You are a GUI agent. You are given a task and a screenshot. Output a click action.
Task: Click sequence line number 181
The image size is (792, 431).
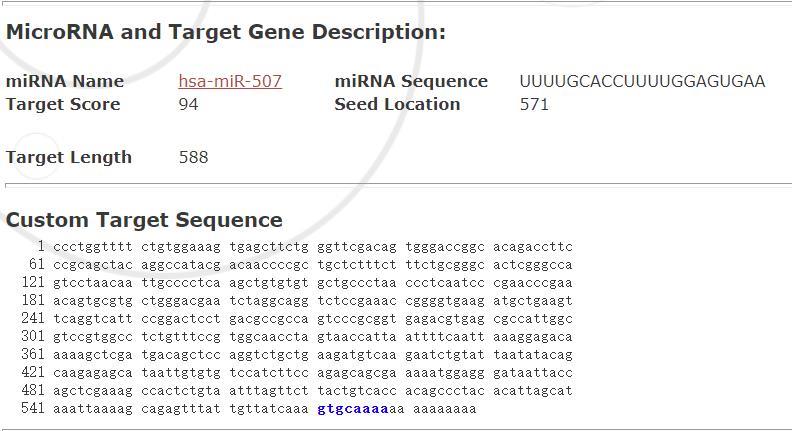pos(33,301)
